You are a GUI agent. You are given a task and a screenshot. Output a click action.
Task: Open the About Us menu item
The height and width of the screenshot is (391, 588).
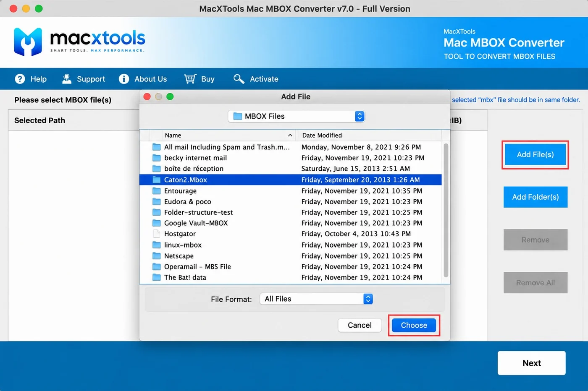[x=143, y=79]
